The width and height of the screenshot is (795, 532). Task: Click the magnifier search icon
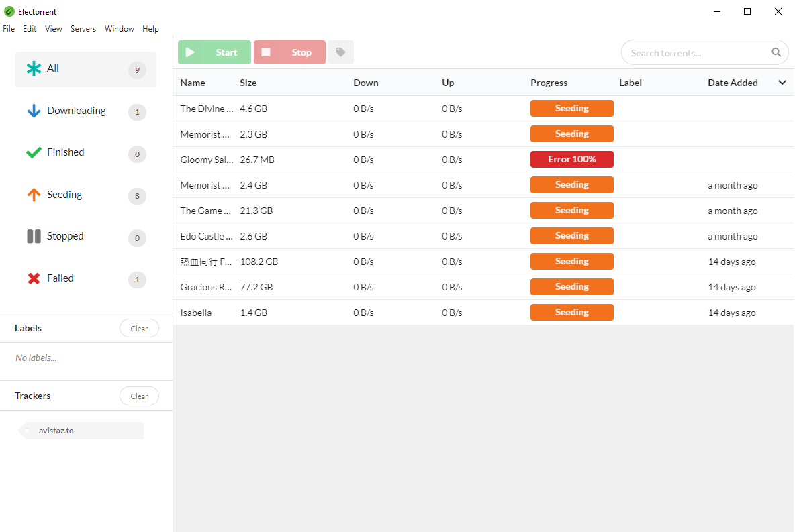[776, 52]
